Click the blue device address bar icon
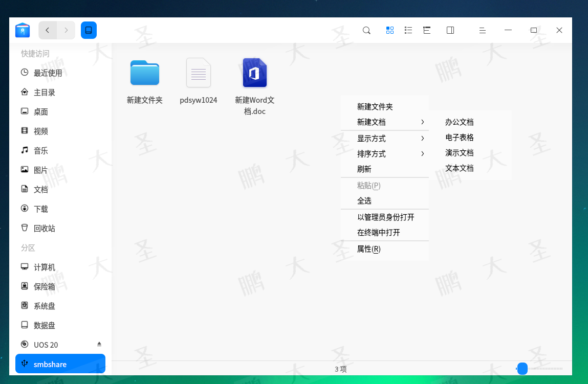This screenshot has height=384, width=588. point(89,30)
